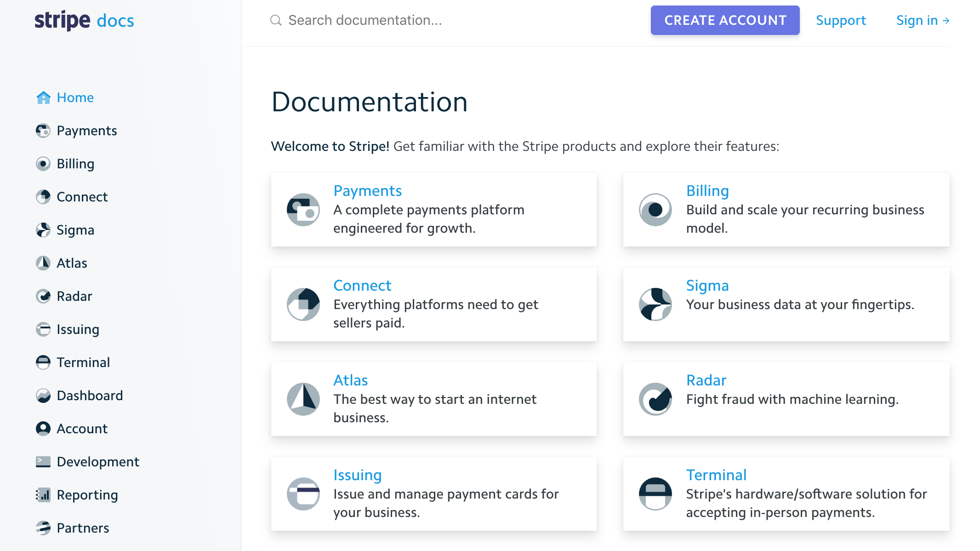
Task: Click the Home icon in sidebar
Action: (x=43, y=98)
